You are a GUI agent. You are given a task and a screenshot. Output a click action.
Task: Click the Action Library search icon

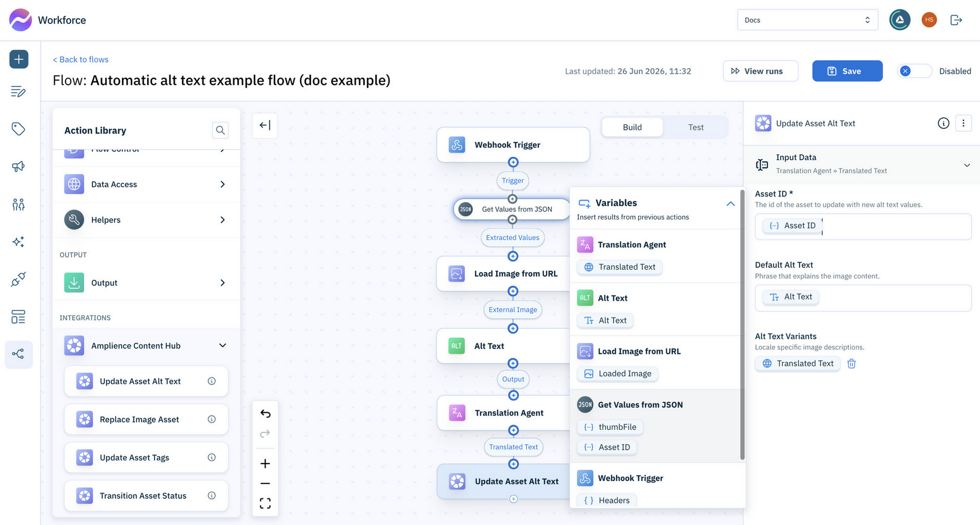point(220,130)
